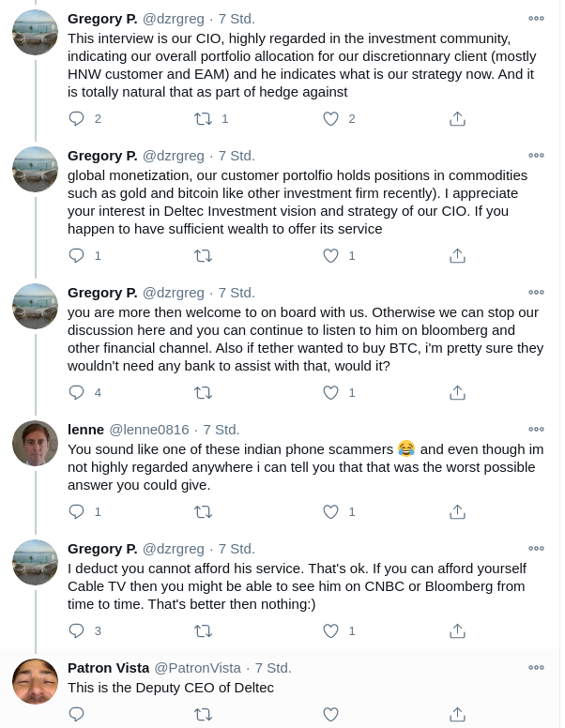Image resolution: width=565 pixels, height=728 pixels.
Task: Open the Patron Vista profile name link
Action: pos(108,668)
